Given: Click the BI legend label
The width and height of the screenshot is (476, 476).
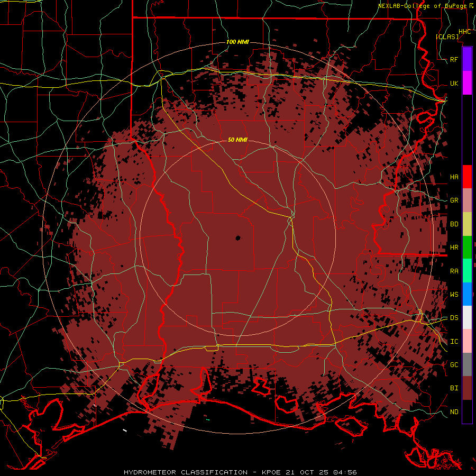Looking at the screenshot, I should 454,388.
